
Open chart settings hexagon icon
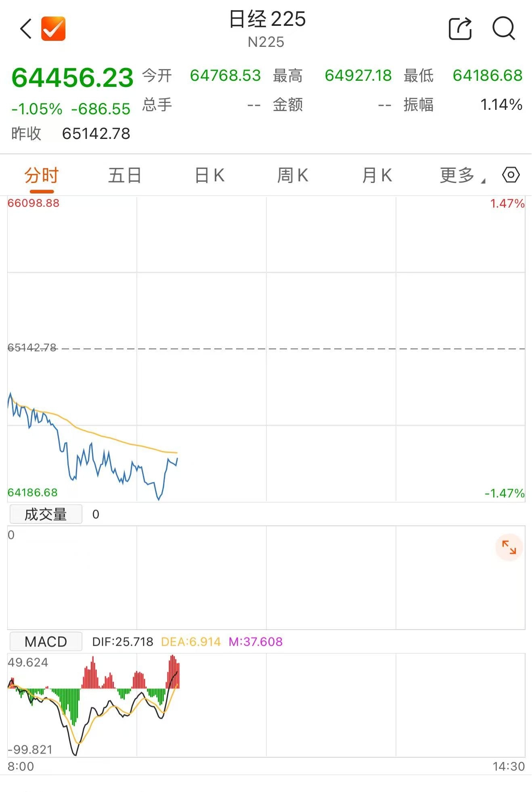pyautogui.click(x=511, y=175)
